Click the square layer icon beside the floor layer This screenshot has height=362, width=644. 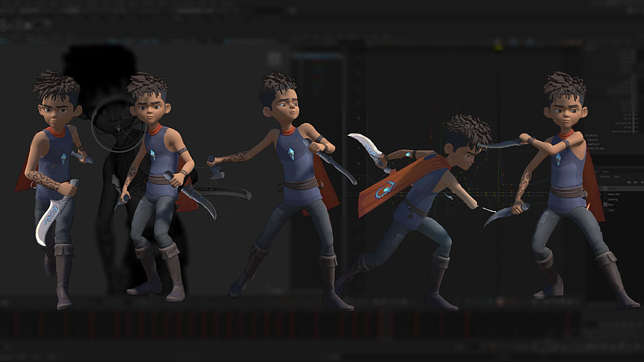pos(605,204)
